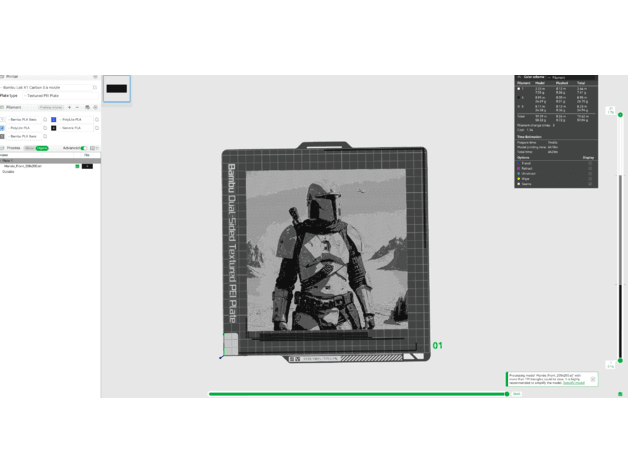Click the AMS sync icon in the Filament header
628x472 pixels.
pyautogui.click(x=87, y=107)
